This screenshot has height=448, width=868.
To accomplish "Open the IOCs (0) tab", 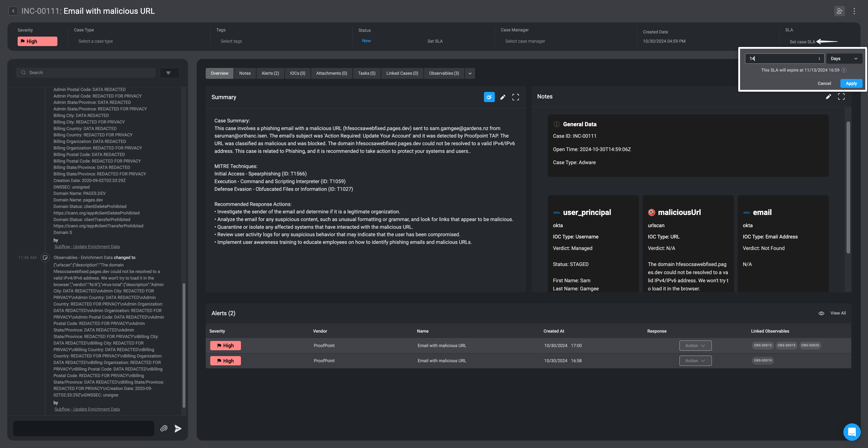I will click(x=297, y=73).
